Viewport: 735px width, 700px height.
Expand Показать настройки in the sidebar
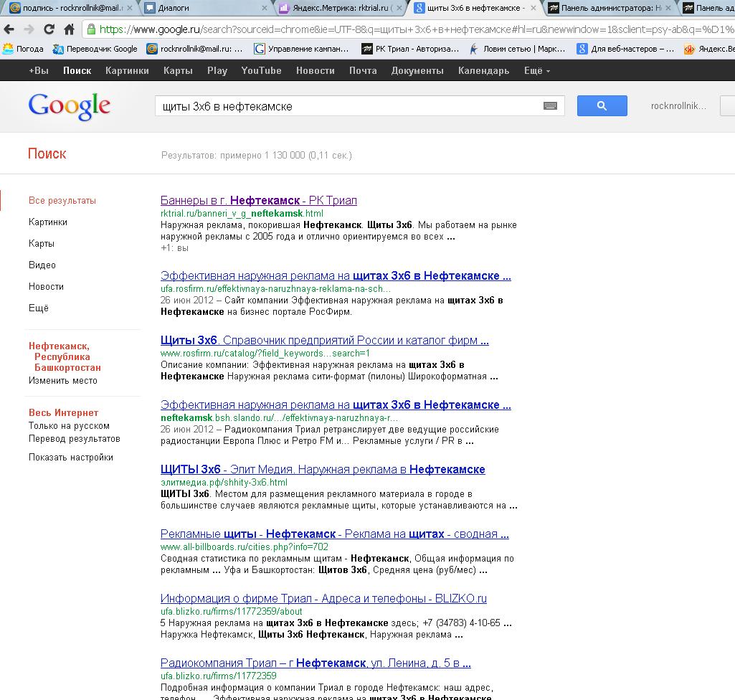pyautogui.click(x=71, y=458)
